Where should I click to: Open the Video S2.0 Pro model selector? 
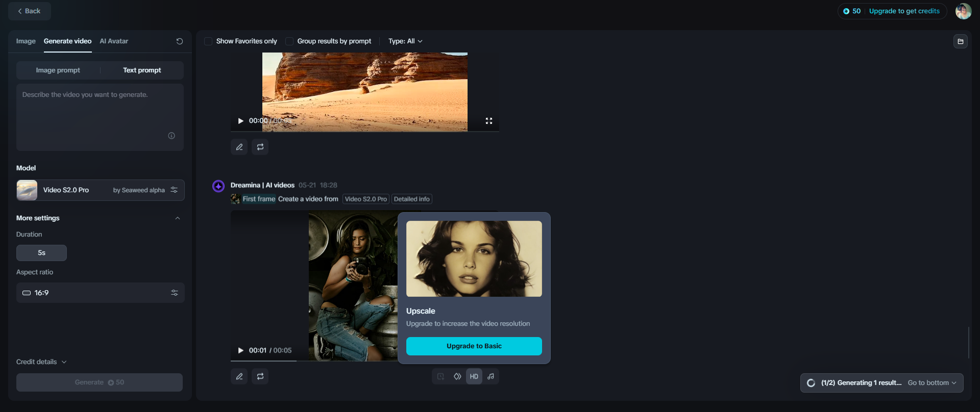[x=100, y=190]
